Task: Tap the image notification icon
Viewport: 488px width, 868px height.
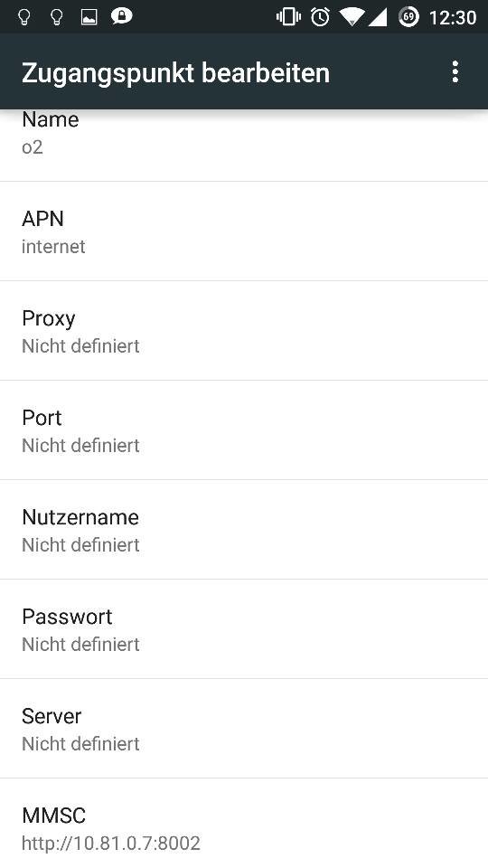Action: [89, 18]
